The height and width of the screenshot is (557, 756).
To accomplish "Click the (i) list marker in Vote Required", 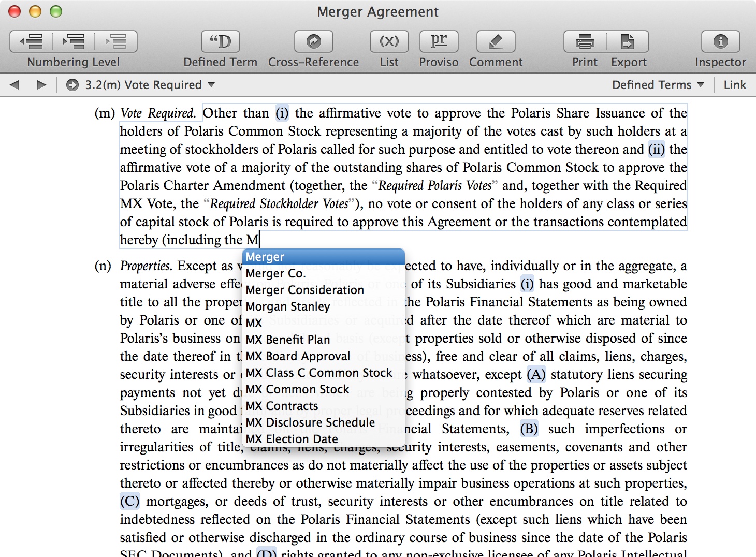I will tap(282, 113).
